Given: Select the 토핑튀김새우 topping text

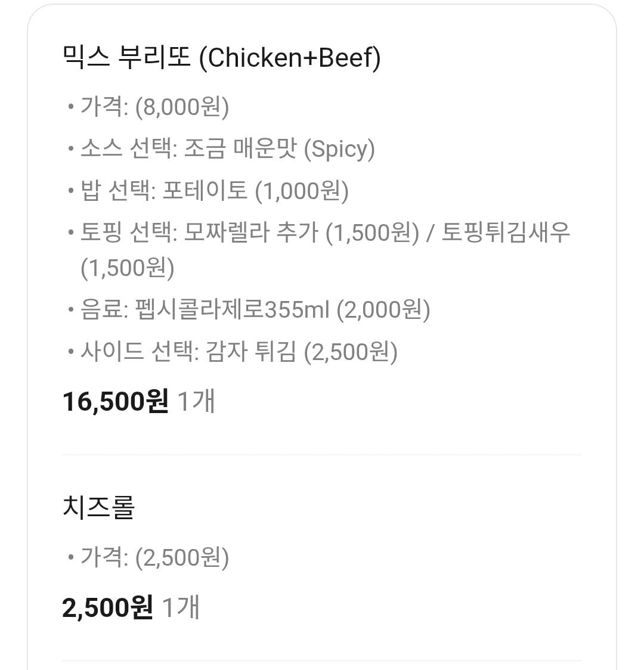Looking at the screenshot, I should pos(506,232).
